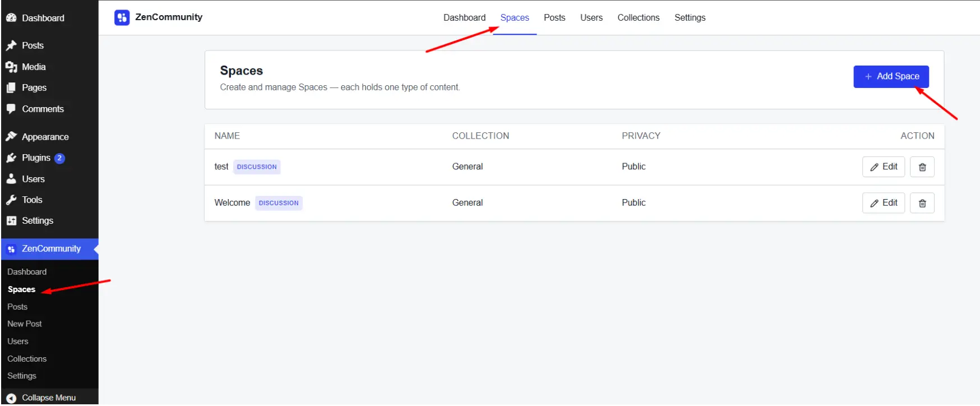Open Settings in ZenCommunity submenu
Viewport: 980px width, 406px height.
[22, 376]
